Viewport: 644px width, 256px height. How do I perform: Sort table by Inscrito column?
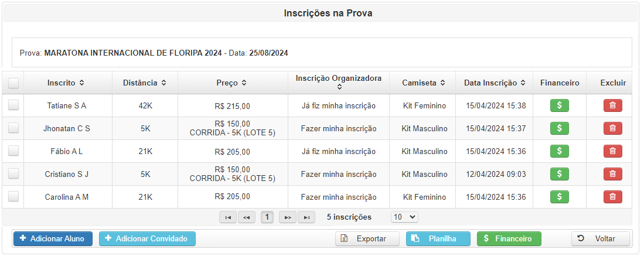click(x=66, y=83)
